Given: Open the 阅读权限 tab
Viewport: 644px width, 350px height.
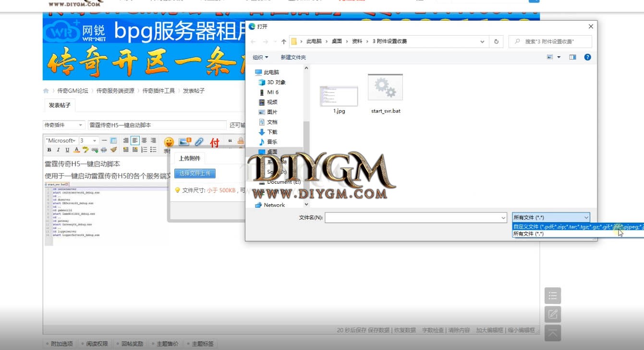Looking at the screenshot, I should (x=95, y=344).
